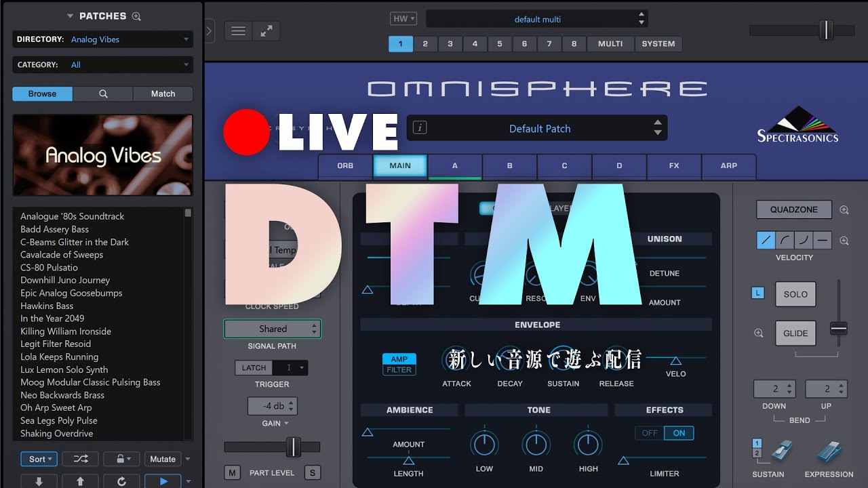The height and width of the screenshot is (488, 868).
Task: Switch to the ORB tab
Action: tap(345, 166)
